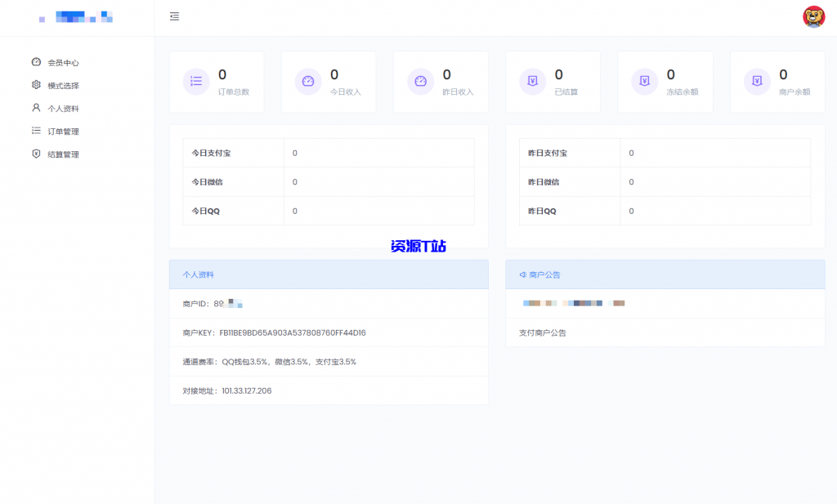Toggle the sidebar with the hamburger icon
Image resolution: width=837 pixels, height=504 pixels.
(x=174, y=16)
